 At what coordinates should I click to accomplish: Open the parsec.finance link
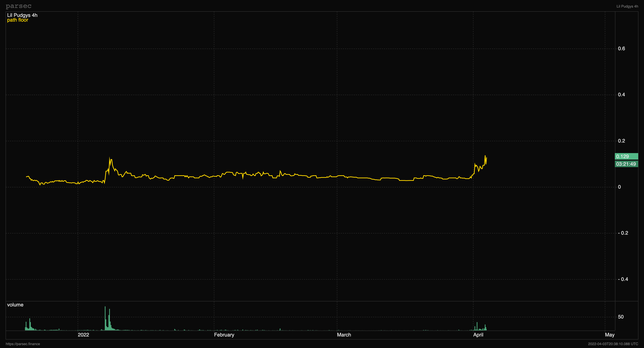click(23, 344)
